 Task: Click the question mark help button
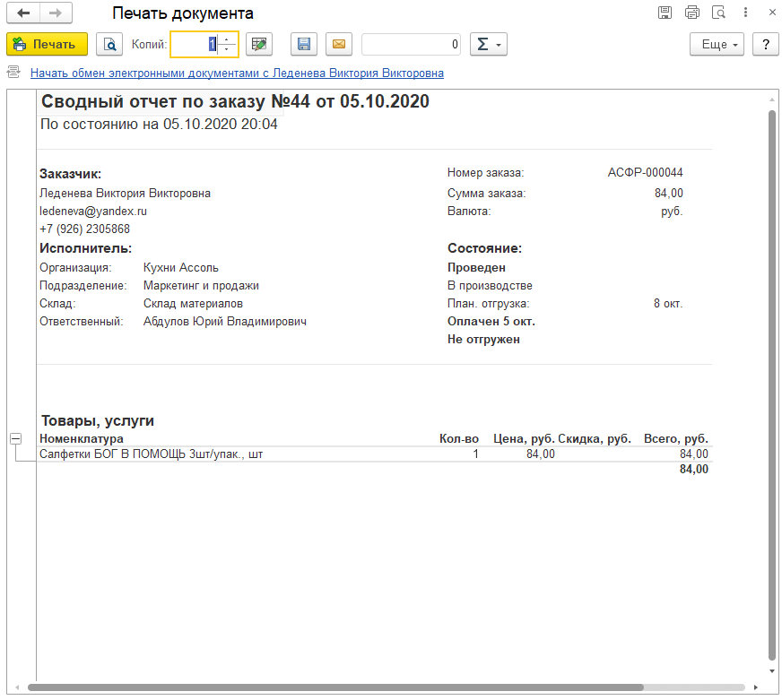[765, 44]
